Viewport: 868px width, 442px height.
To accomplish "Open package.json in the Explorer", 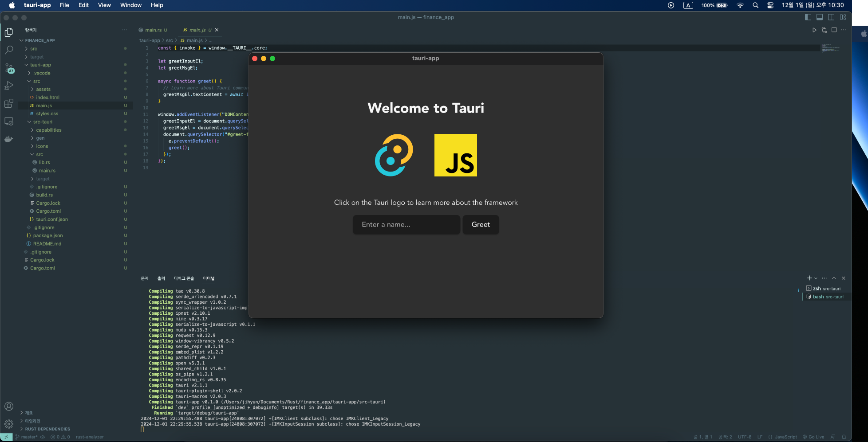I will point(48,236).
